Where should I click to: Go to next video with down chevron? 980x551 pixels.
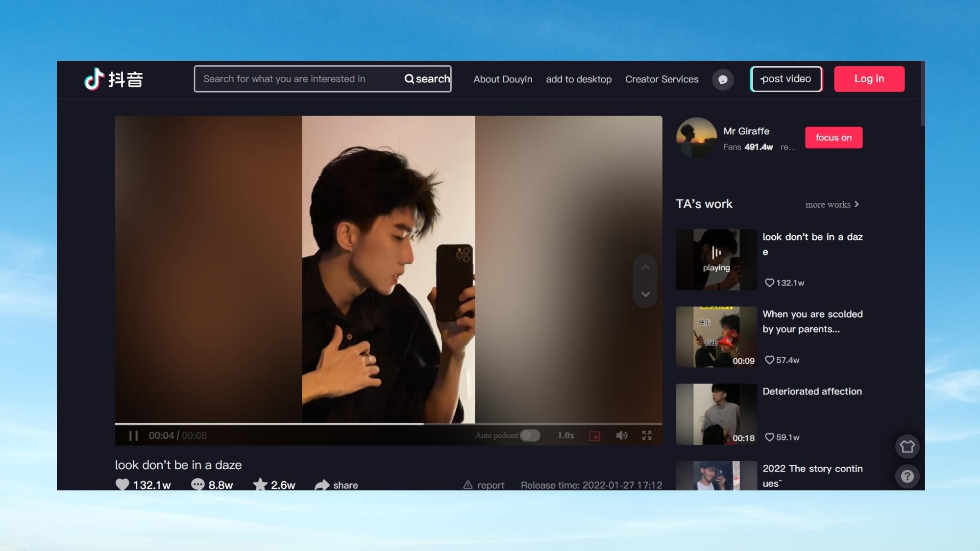tap(645, 294)
